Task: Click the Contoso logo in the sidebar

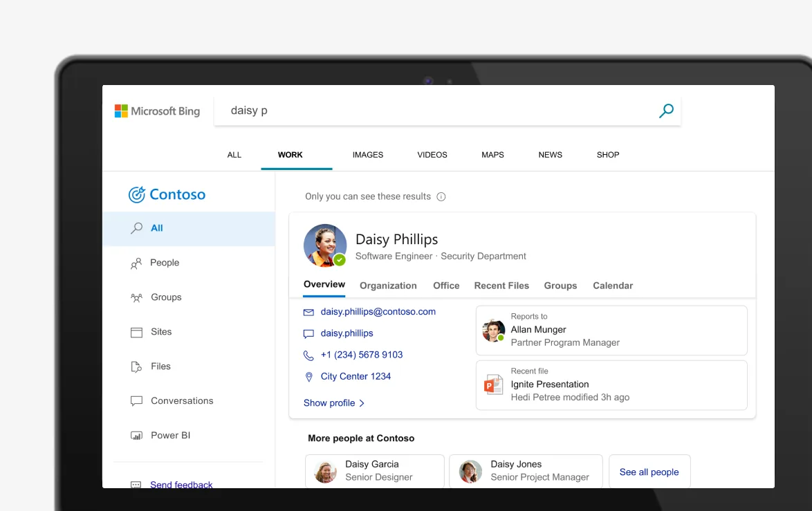Action: point(167,194)
